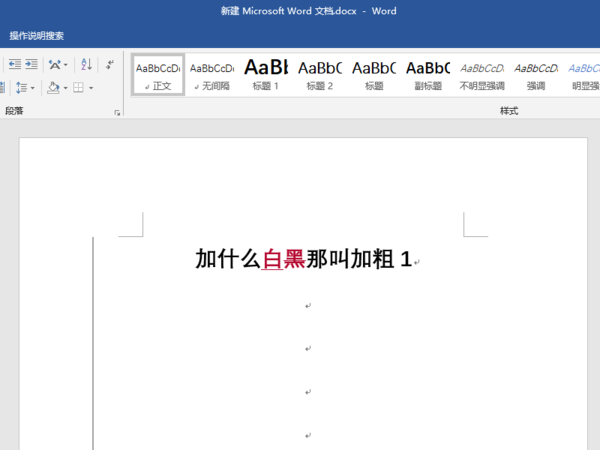Click the first empty paragraph mark
This screenshot has height=450, width=600.
[x=308, y=306]
